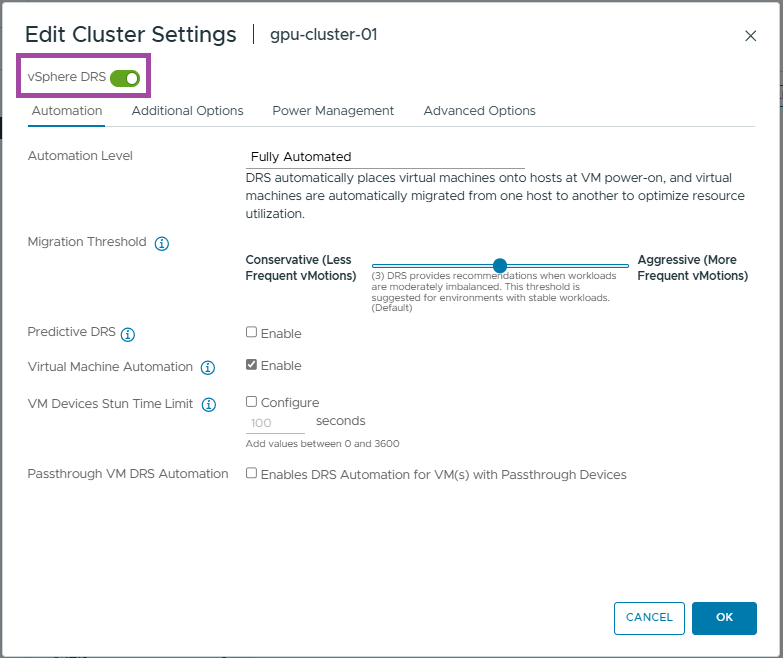The height and width of the screenshot is (658, 783).
Task: Select the Automation tab
Action: pos(67,111)
